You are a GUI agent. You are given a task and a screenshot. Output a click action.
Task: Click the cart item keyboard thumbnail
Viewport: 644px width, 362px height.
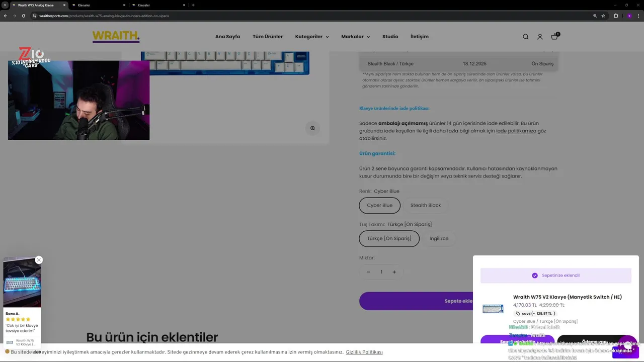click(493, 309)
